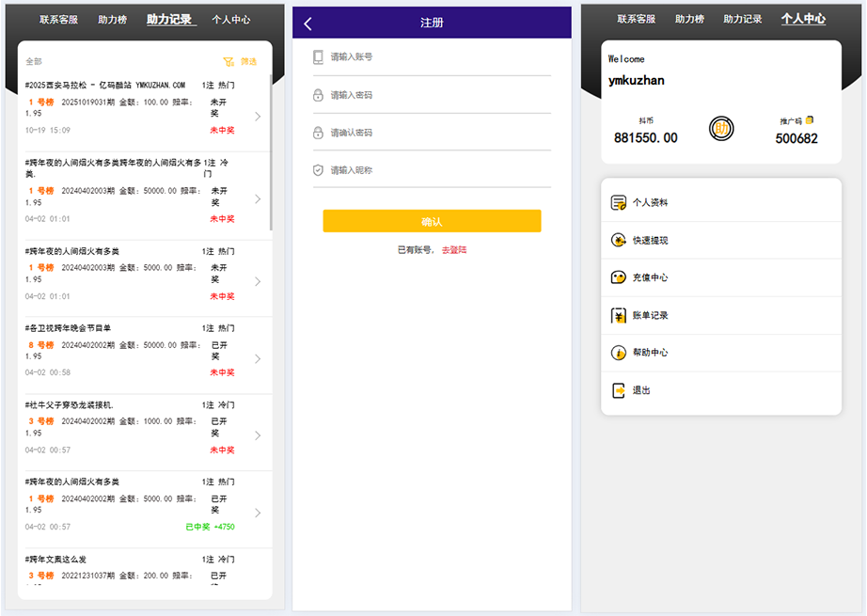Click the lock icon beside 请输入密码

coord(318,95)
